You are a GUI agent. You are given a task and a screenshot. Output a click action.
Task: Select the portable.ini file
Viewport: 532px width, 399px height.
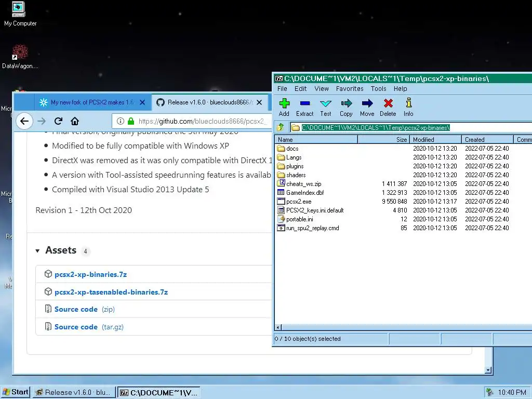(295, 219)
